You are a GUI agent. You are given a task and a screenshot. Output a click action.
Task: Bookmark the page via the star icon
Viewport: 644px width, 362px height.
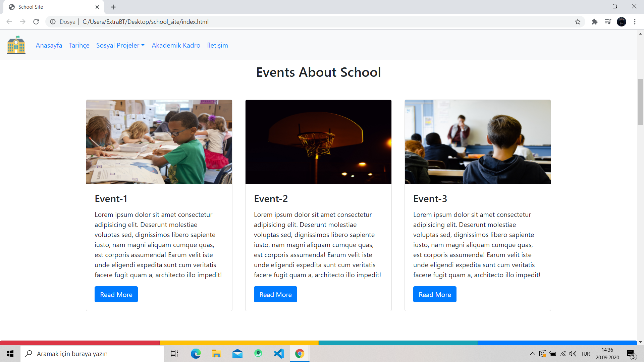(x=578, y=21)
